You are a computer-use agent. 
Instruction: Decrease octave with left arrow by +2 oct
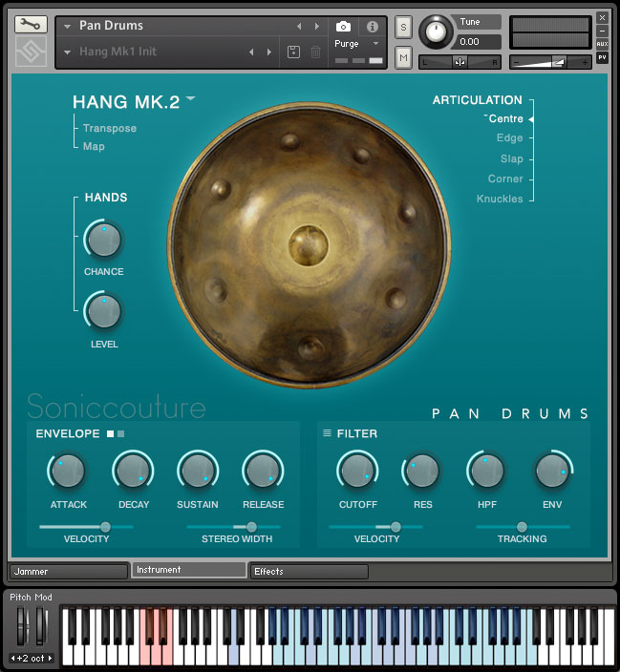(x=12, y=658)
